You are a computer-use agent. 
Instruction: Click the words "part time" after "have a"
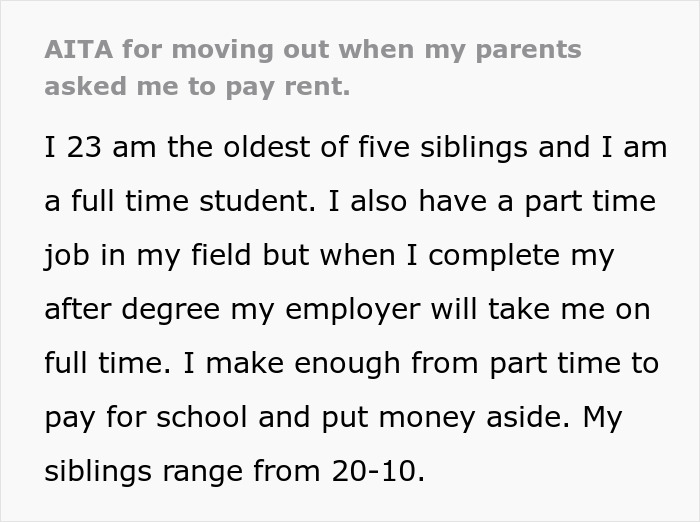coord(590,203)
